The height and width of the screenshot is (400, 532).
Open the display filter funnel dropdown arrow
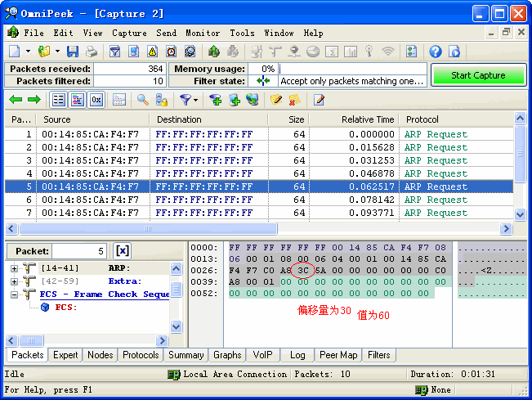(x=196, y=100)
